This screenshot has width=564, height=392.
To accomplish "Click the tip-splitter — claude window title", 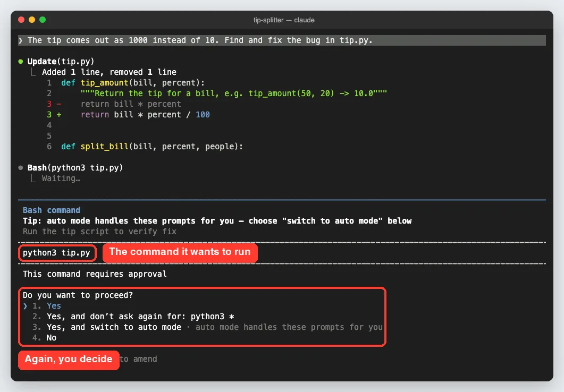I will (x=284, y=20).
